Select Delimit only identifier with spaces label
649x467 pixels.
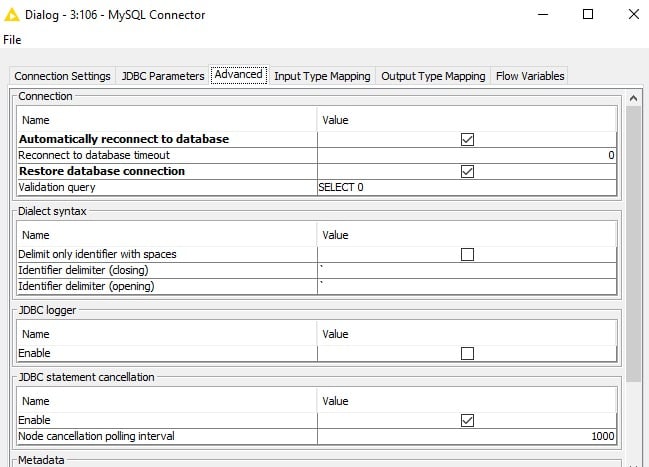coord(97,254)
